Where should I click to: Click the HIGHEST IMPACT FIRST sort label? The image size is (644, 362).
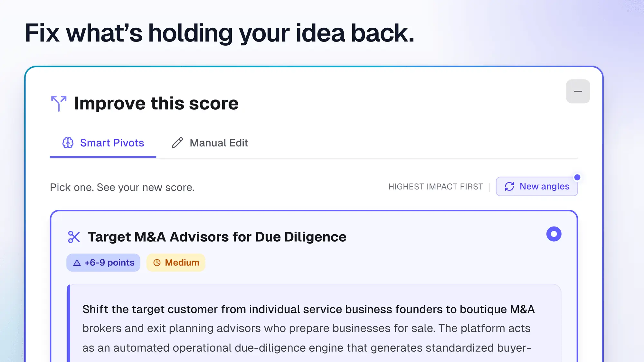436,187
